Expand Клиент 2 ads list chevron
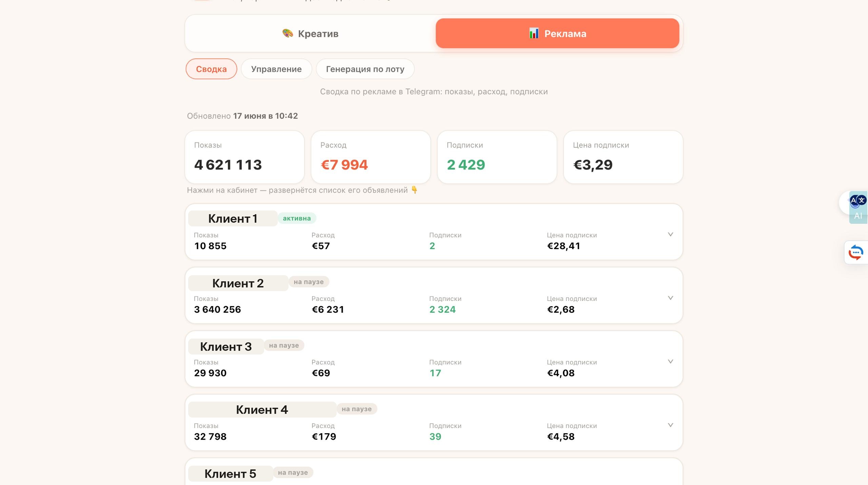The width and height of the screenshot is (868, 485). tap(670, 298)
